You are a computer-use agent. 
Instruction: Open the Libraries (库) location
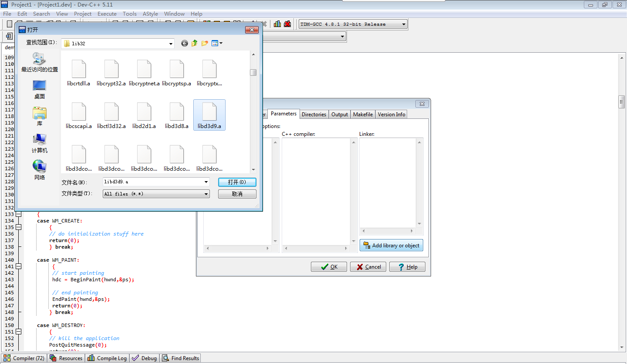click(x=40, y=117)
